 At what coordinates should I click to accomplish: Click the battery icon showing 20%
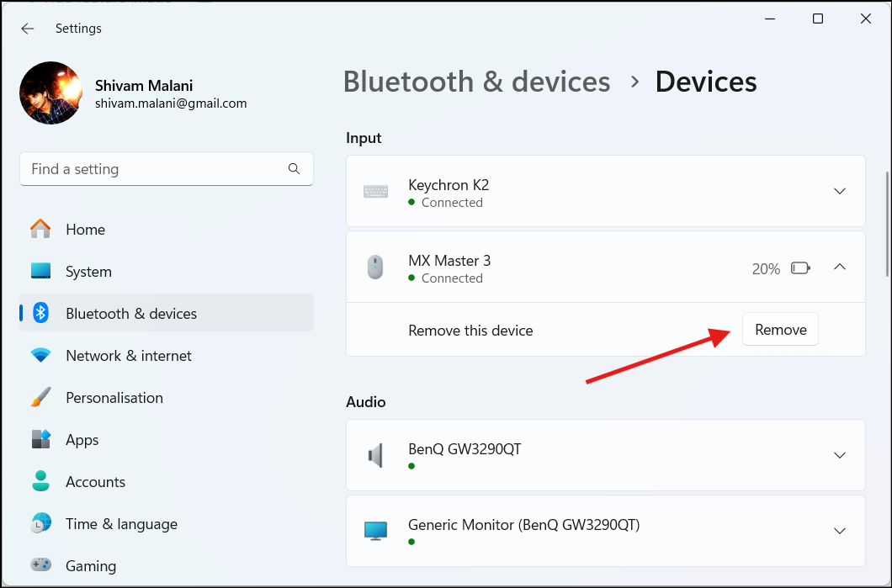coord(800,268)
